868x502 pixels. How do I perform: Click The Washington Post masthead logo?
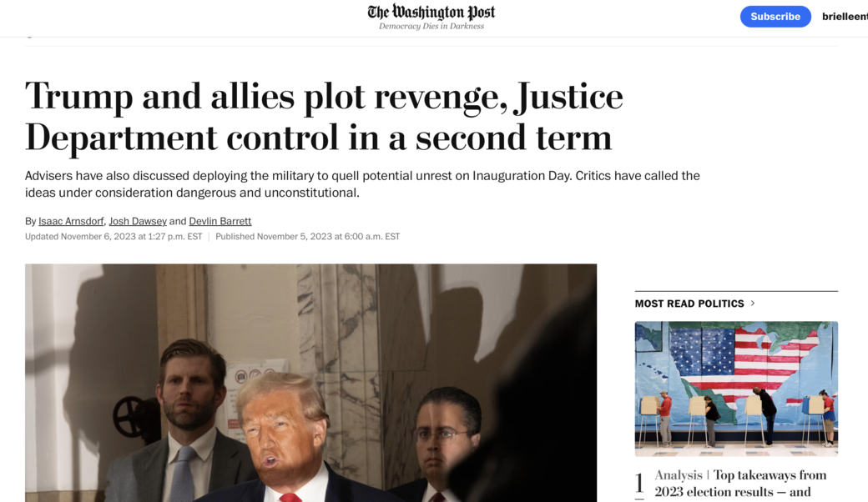[431, 13]
